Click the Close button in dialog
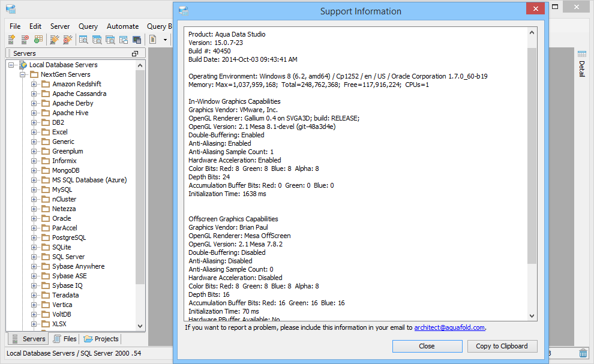594x364 pixels. coord(427,346)
